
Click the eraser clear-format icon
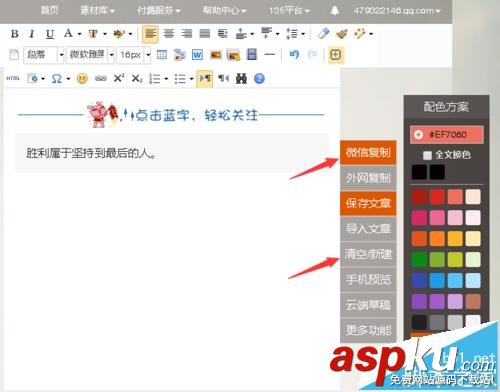tap(323, 34)
